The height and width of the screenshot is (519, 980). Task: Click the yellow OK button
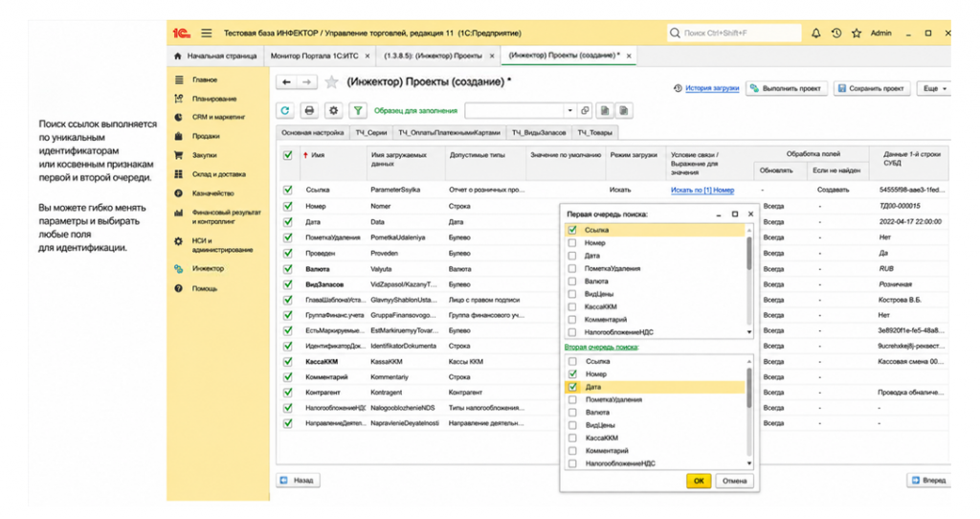(x=698, y=481)
